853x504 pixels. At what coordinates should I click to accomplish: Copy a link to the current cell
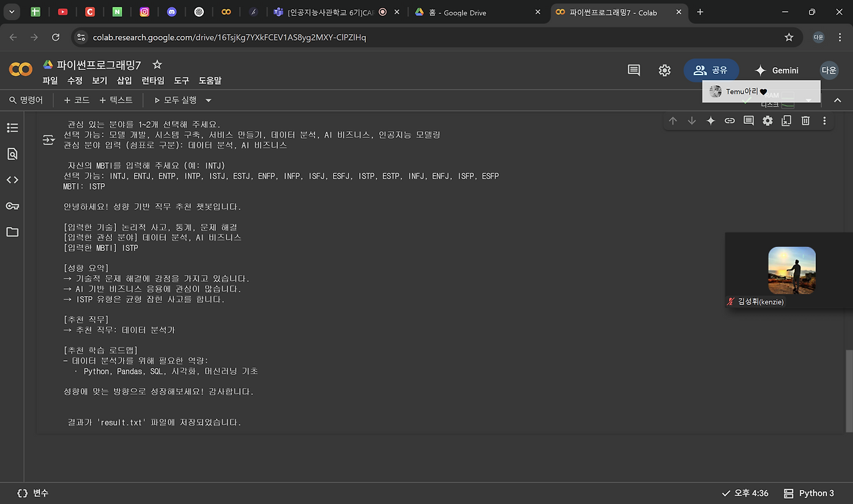coord(729,121)
